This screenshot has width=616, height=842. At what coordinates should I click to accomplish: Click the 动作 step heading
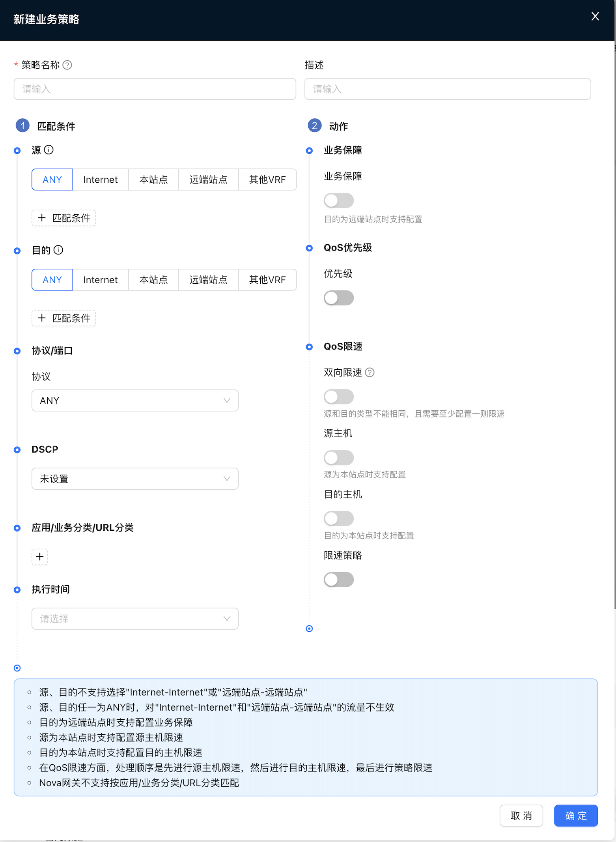point(339,126)
